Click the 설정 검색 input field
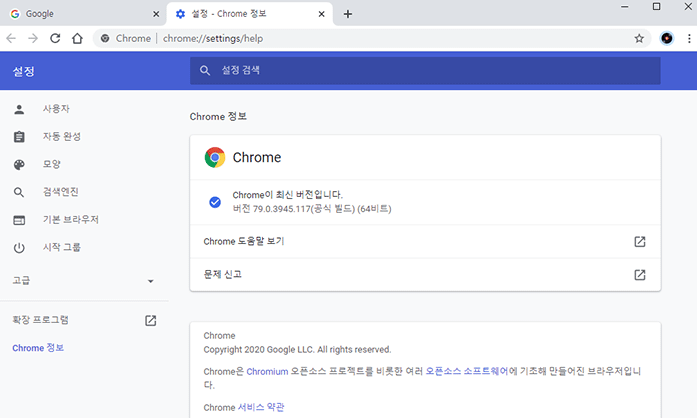 click(x=425, y=70)
